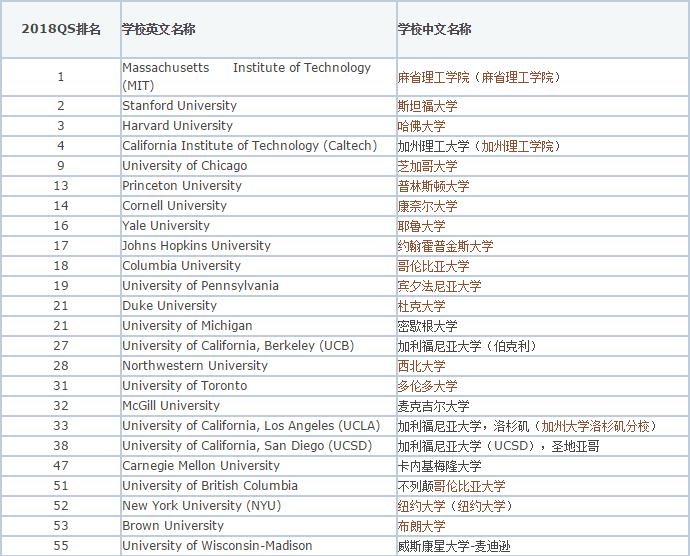
Task: Select the University of Pennsylvania cell
Action: tap(259, 286)
